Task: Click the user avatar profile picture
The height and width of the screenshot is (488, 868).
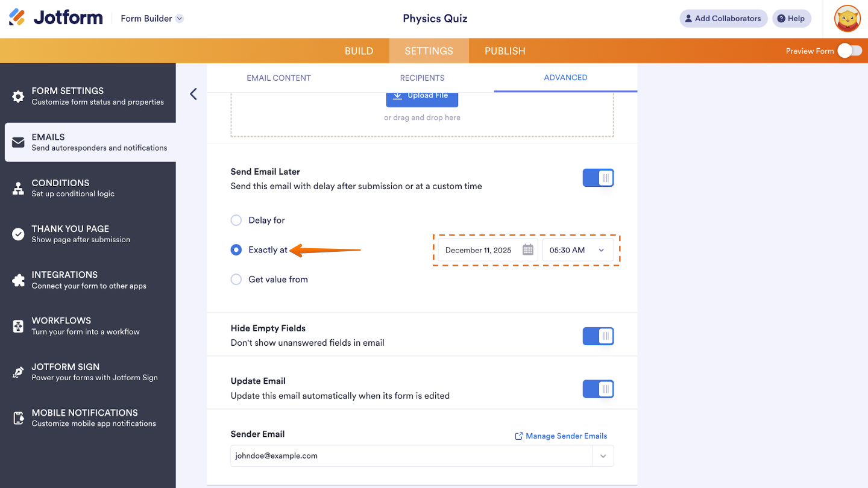Action: point(847,19)
